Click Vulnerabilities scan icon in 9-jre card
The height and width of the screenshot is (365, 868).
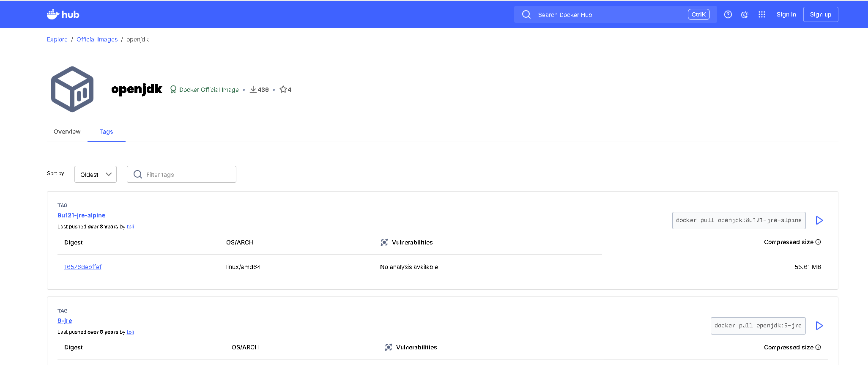(x=389, y=347)
